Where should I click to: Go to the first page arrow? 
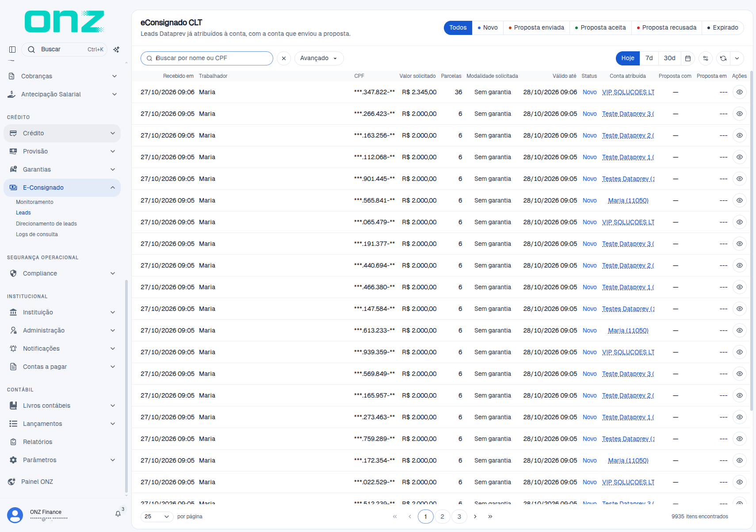point(395,517)
